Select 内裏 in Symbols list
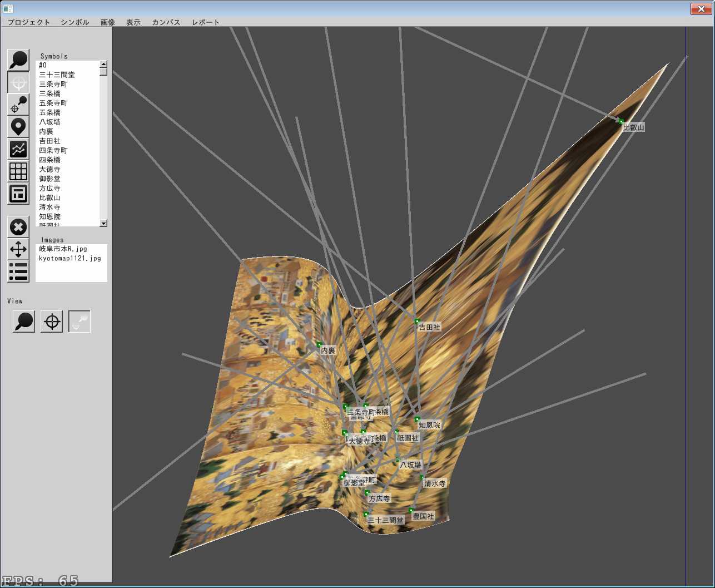715x588 pixels. pyautogui.click(x=67, y=131)
